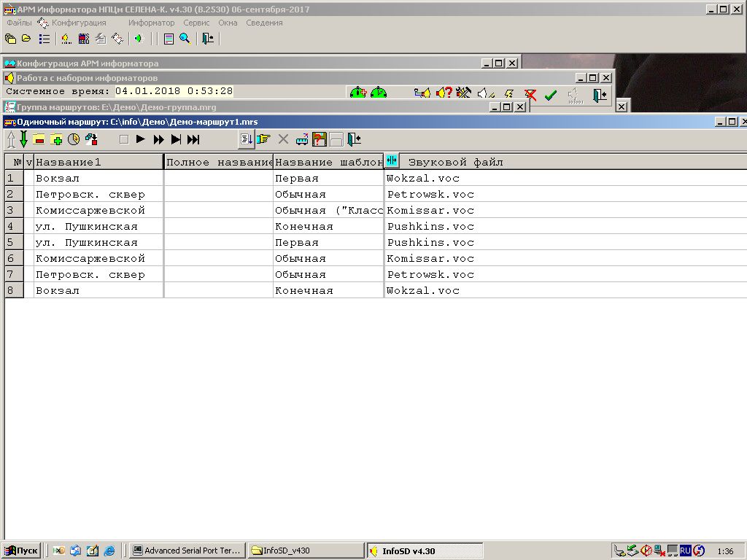Click Конечная template cell in row 4
The image size is (747, 560).
point(329,226)
